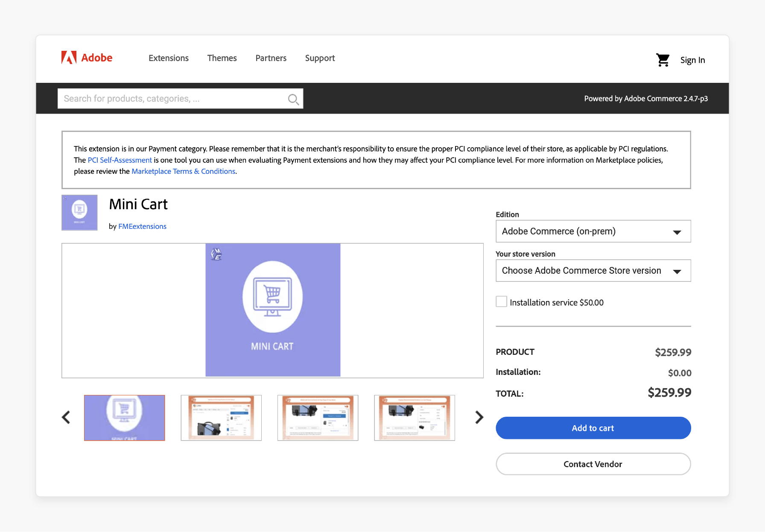Open the FMEextensions vendor link
765x532 pixels.
142,226
